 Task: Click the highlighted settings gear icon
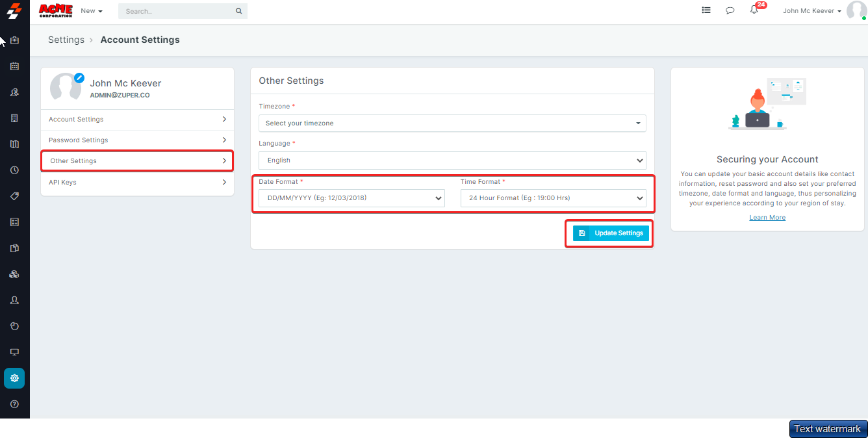tap(14, 378)
